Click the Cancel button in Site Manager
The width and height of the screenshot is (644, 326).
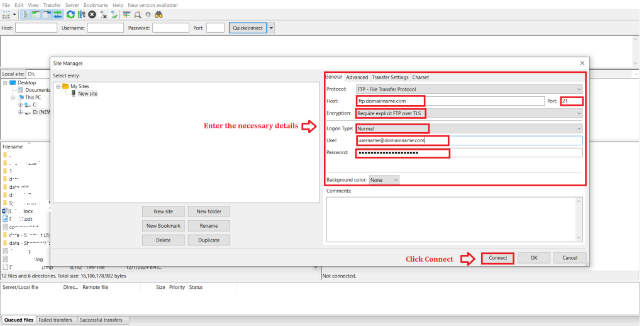click(570, 258)
